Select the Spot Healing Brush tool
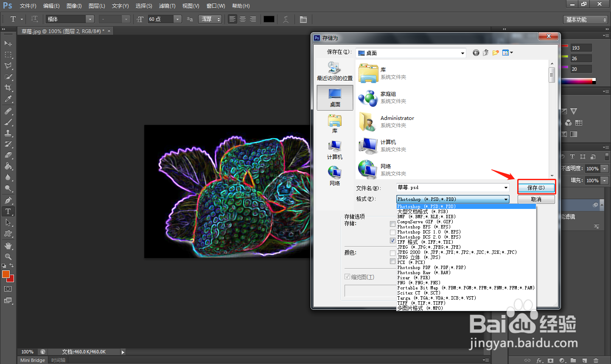Screen dimensions: 611x364 8,111
